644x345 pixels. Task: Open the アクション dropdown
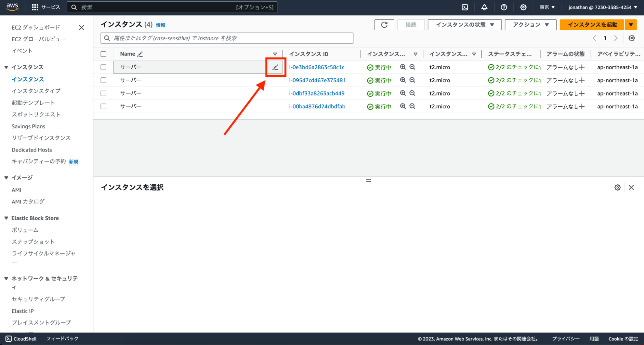pyautogui.click(x=531, y=25)
